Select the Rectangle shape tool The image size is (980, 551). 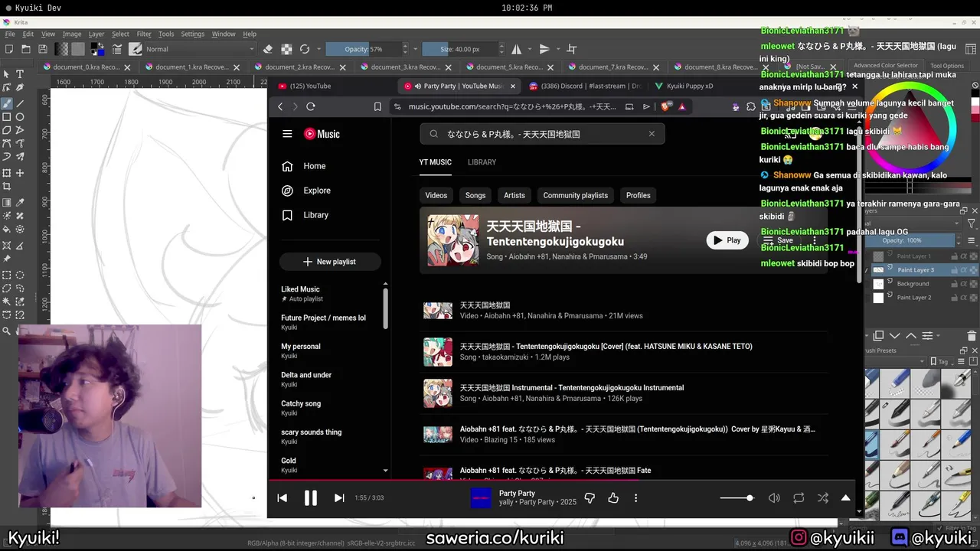point(7,117)
